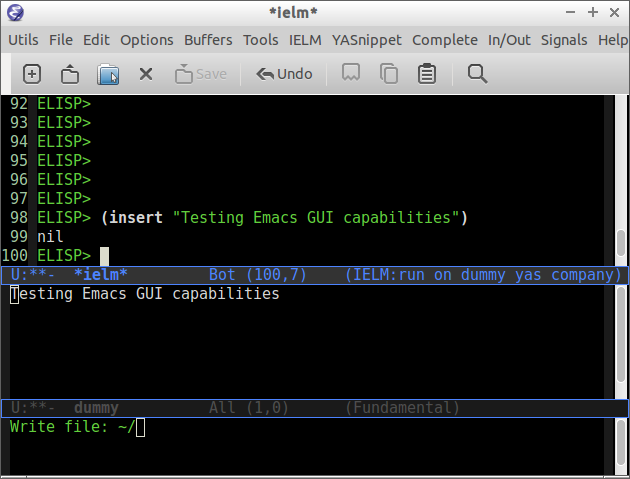Open the Edit menu
Image resolution: width=630 pixels, height=479 pixels.
point(96,40)
